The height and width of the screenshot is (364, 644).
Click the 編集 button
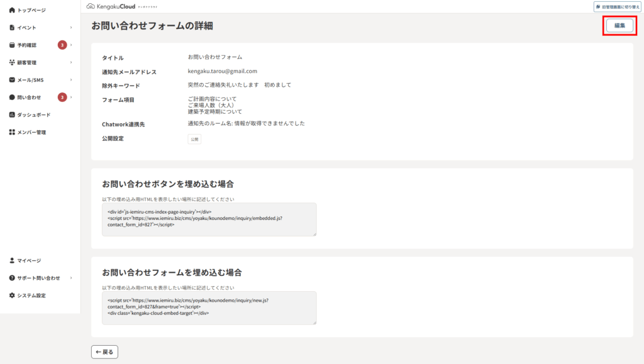(x=619, y=25)
